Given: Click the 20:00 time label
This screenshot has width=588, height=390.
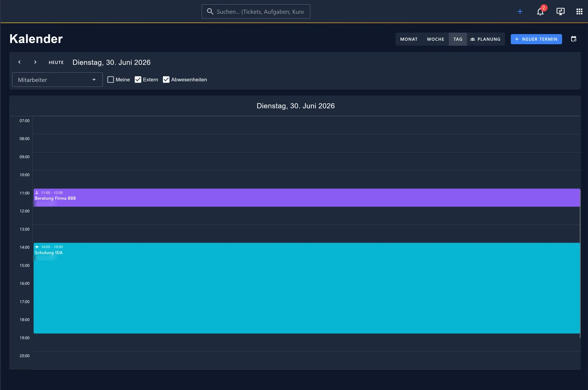Looking at the screenshot, I should pos(24,356).
